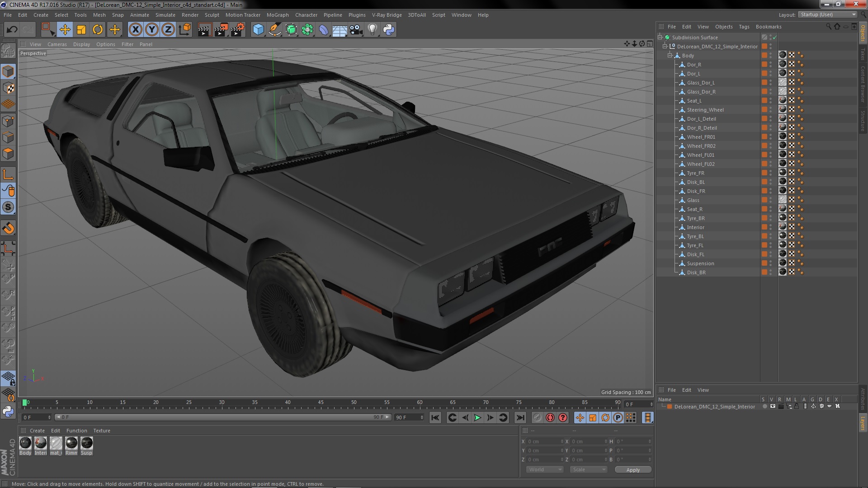Viewport: 868px width, 488px height.
Task: Select the Suspension object
Action: coord(700,263)
